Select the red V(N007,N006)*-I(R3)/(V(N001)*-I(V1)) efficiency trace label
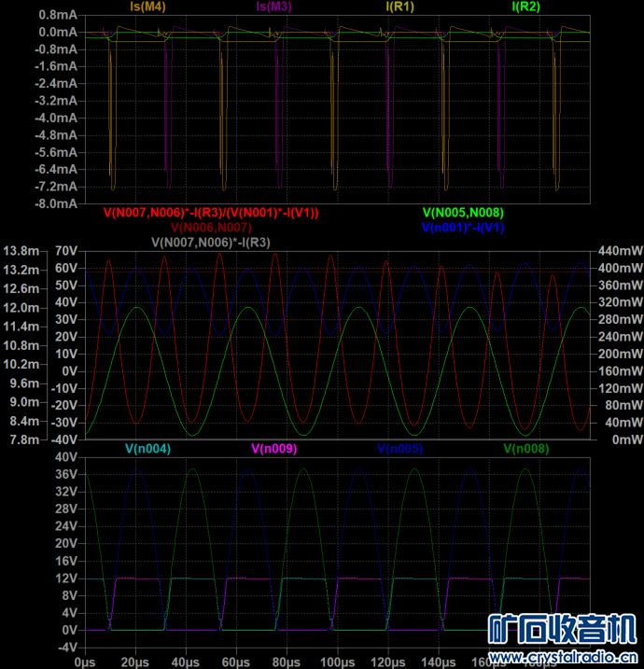 click(x=211, y=213)
